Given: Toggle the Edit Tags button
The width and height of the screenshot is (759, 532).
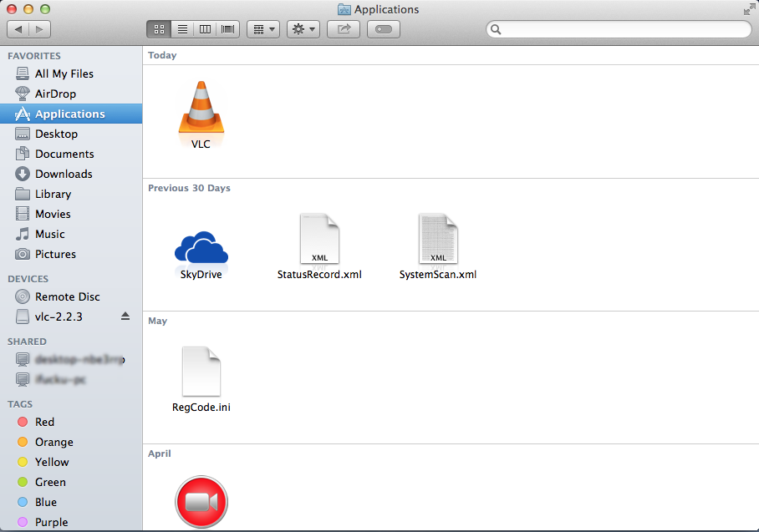Looking at the screenshot, I should click(382, 28).
